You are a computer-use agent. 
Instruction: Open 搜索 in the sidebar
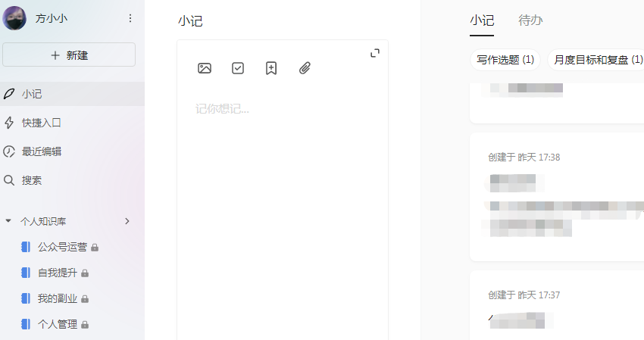tap(32, 180)
